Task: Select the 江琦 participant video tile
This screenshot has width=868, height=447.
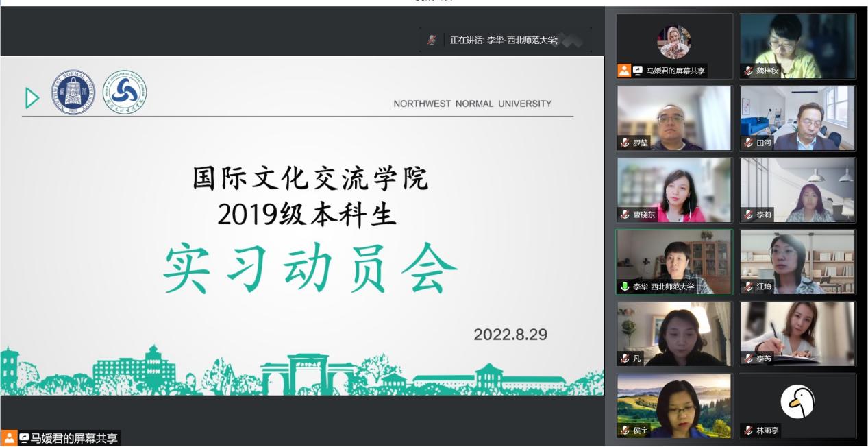Action: click(797, 262)
